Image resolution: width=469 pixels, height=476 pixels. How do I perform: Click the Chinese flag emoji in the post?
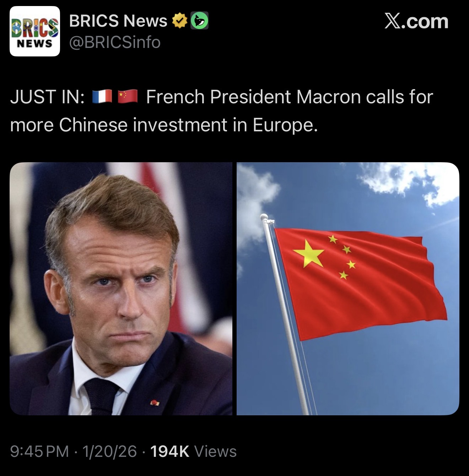pyautogui.click(x=128, y=97)
